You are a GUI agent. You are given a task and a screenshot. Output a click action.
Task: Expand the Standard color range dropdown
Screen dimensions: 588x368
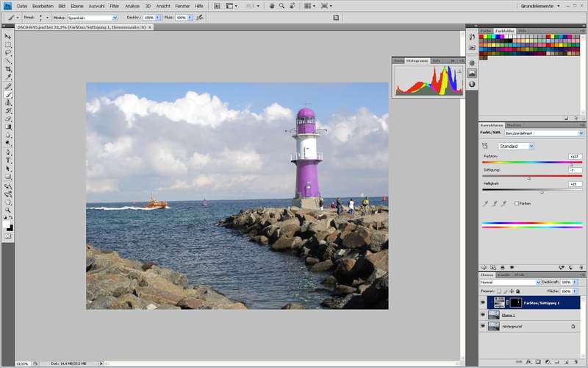(516, 146)
